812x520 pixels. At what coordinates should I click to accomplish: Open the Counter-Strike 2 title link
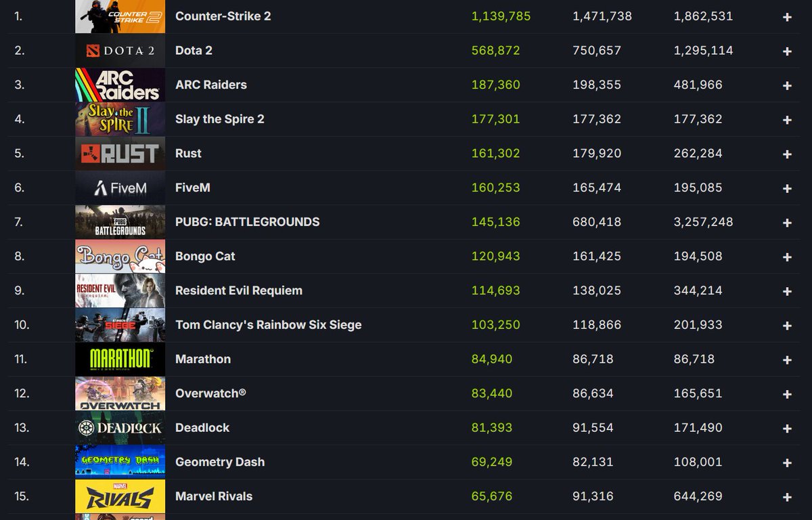click(x=223, y=16)
